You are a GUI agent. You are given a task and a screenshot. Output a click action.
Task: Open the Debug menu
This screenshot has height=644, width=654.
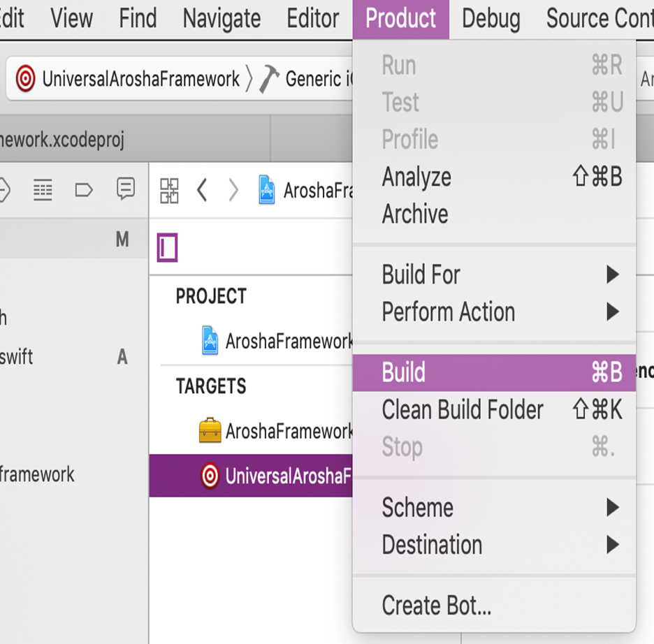(x=491, y=19)
